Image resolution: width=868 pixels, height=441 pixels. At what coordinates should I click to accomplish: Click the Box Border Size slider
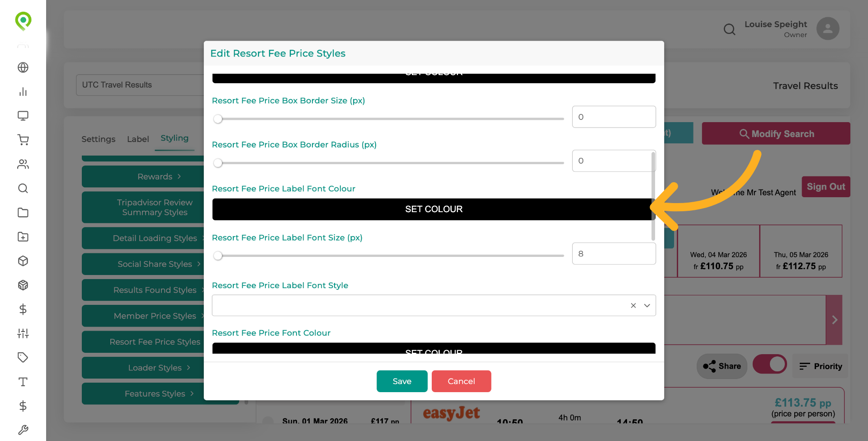coord(388,119)
